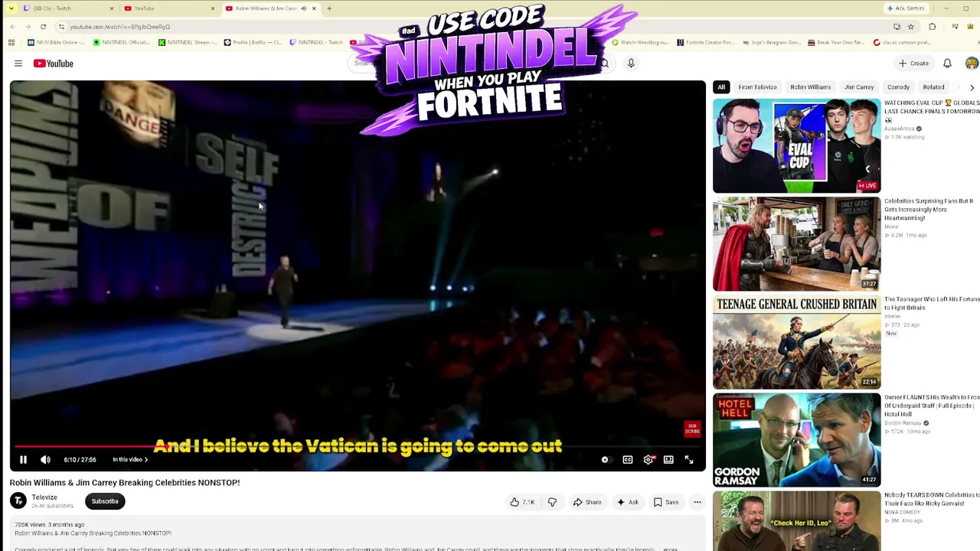View site information icon in address bar
The height and width of the screenshot is (551, 980).
coord(61,27)
